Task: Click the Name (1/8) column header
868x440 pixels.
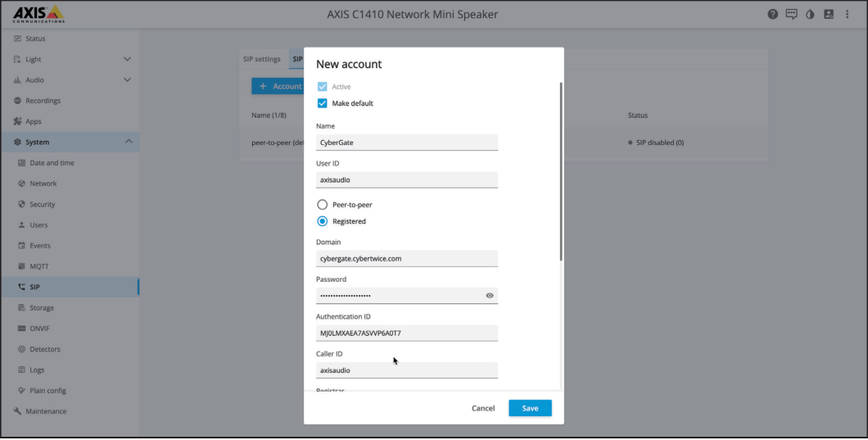Action: click(269, 116)
